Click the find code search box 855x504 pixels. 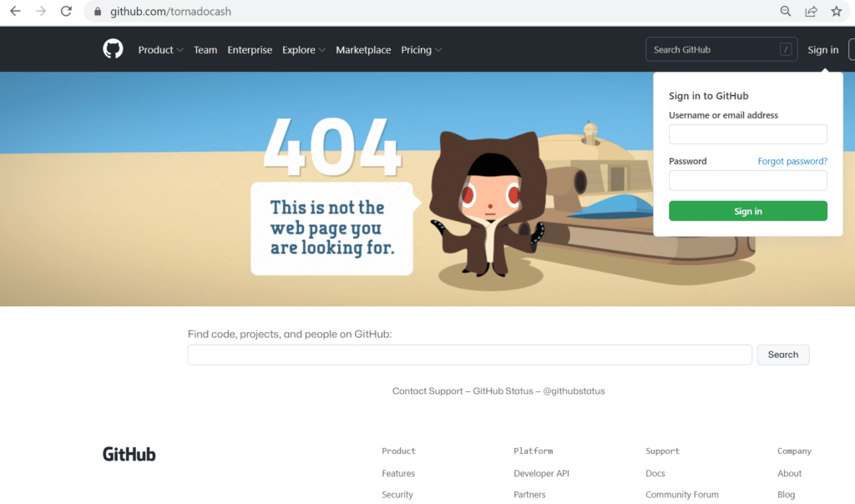click(x=469, y=355)
